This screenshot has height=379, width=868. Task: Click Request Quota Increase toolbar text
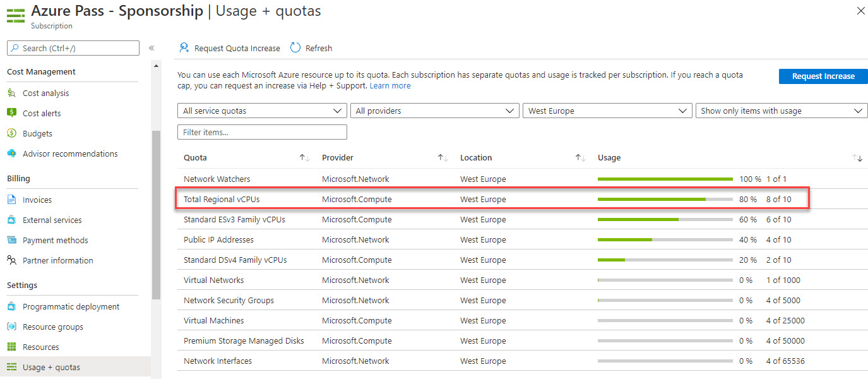[237, 48]
